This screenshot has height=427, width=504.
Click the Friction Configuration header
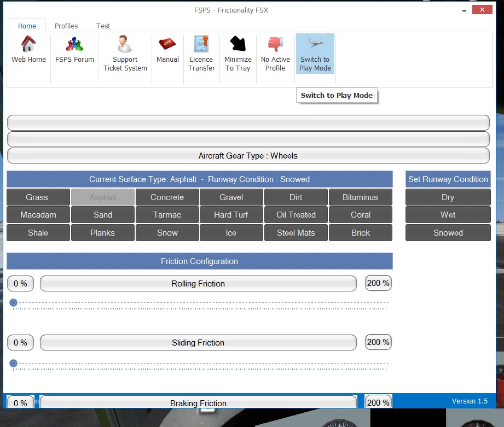200,261
